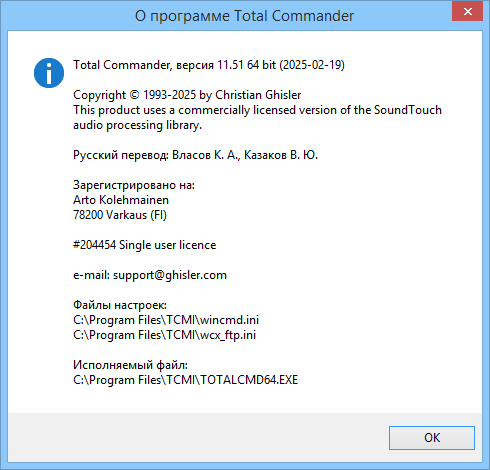Viewport: 490px width, 470px height.
Task: Click the SoundTouch library notice line
Action: [257, 110]
